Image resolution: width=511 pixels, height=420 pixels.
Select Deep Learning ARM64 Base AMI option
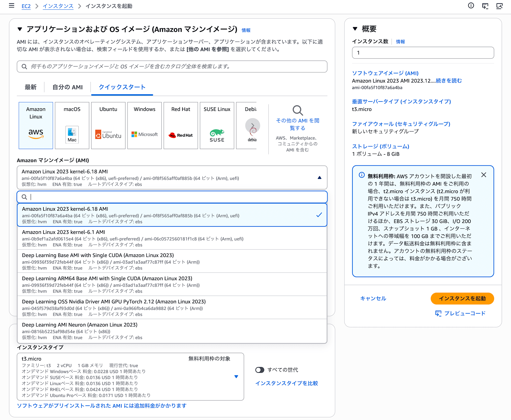coord(172,285)
